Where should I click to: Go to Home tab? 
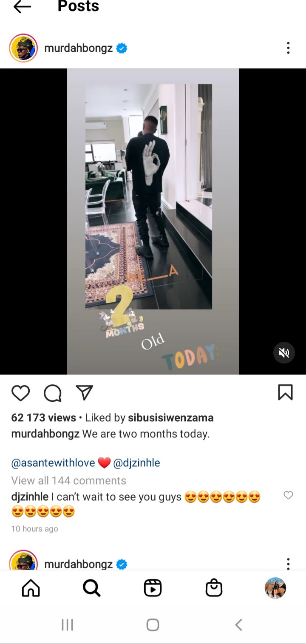[x=31, y=588]
